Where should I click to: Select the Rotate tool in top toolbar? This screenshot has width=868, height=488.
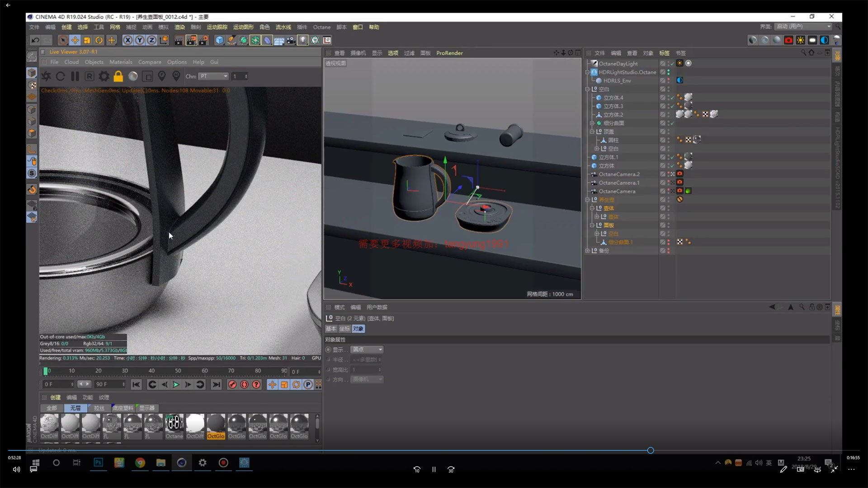tap(99, 40)
